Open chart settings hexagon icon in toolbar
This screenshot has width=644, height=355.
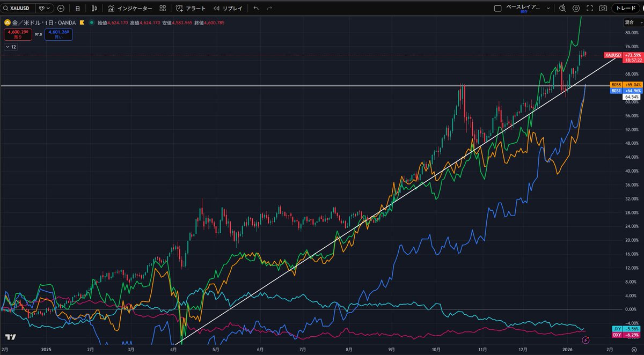(x=576, y=8)
